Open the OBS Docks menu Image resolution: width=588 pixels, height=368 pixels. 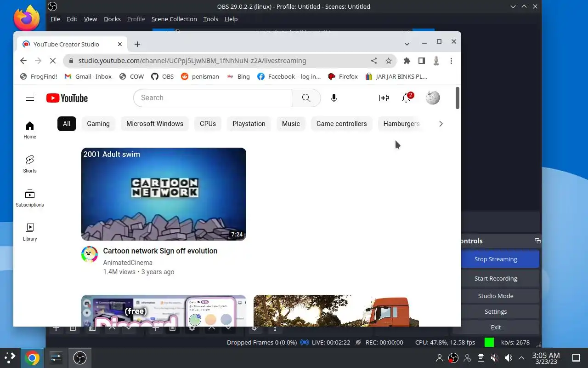click(x=112, y=19)
